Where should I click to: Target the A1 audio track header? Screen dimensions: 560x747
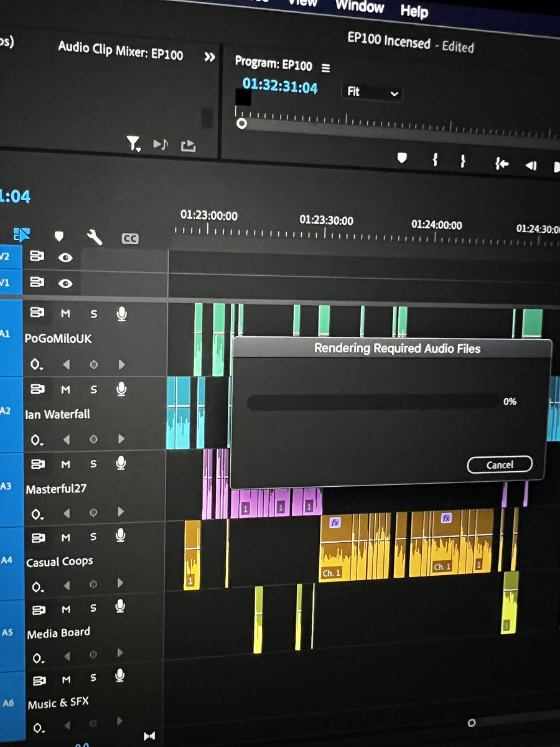tap(6, 334)
